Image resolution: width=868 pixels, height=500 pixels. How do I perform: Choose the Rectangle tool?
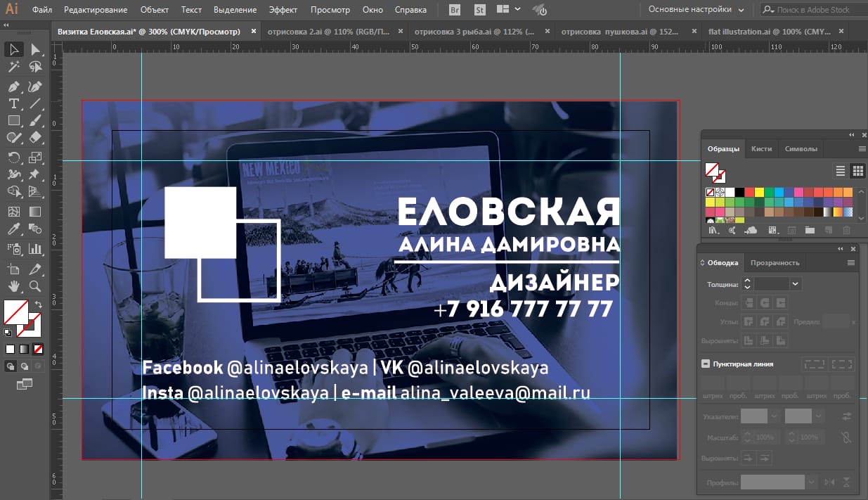(x=13, y=121)
